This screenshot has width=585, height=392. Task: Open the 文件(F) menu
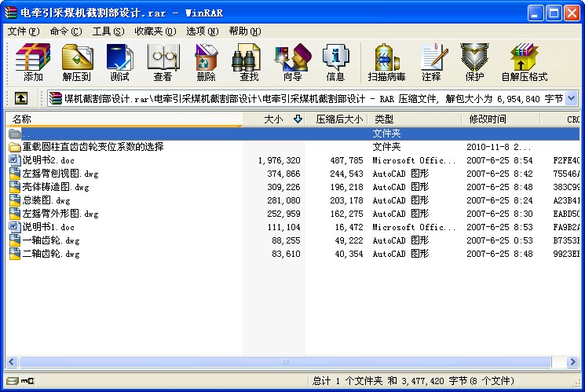23,31
